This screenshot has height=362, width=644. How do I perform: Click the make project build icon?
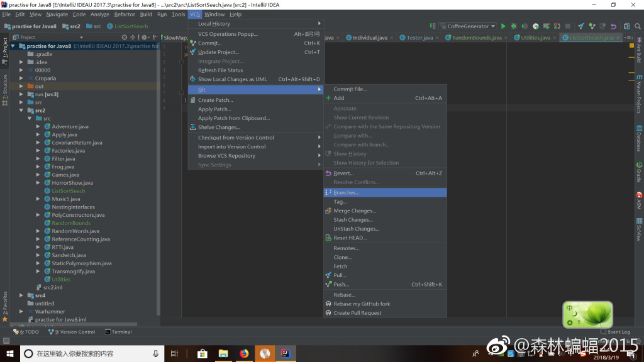tap(433, 26)
